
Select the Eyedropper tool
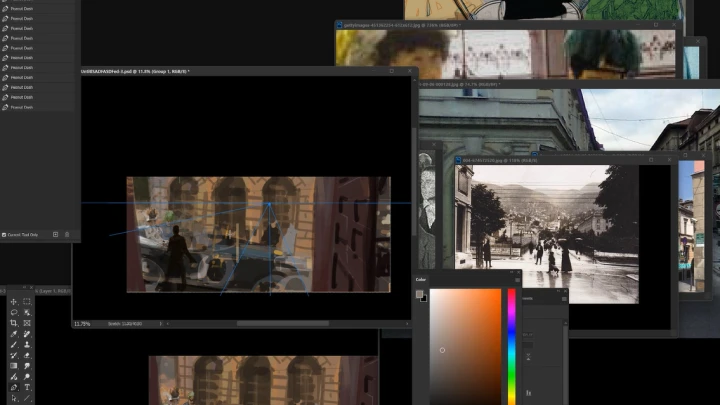[x=14, y=334]
